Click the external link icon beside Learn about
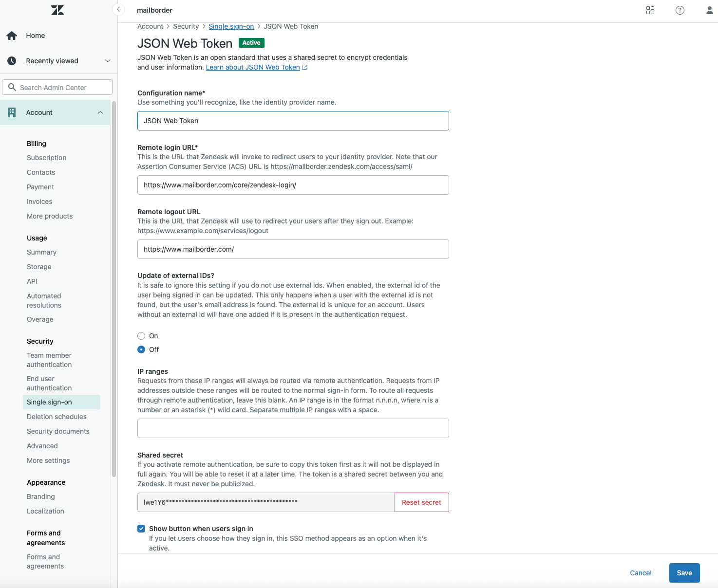Screen dimensions: 718x588 pyautogui.click(x=305, y=67)
